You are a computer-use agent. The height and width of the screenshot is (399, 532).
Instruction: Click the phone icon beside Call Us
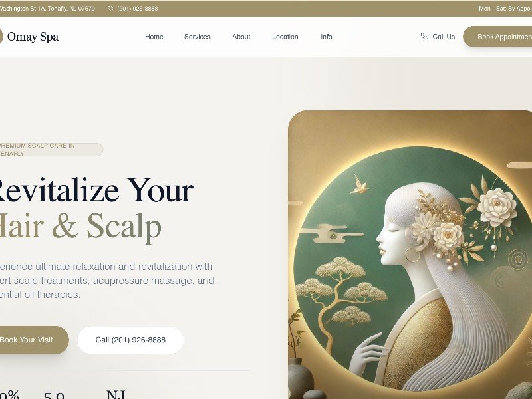(424, 36)
